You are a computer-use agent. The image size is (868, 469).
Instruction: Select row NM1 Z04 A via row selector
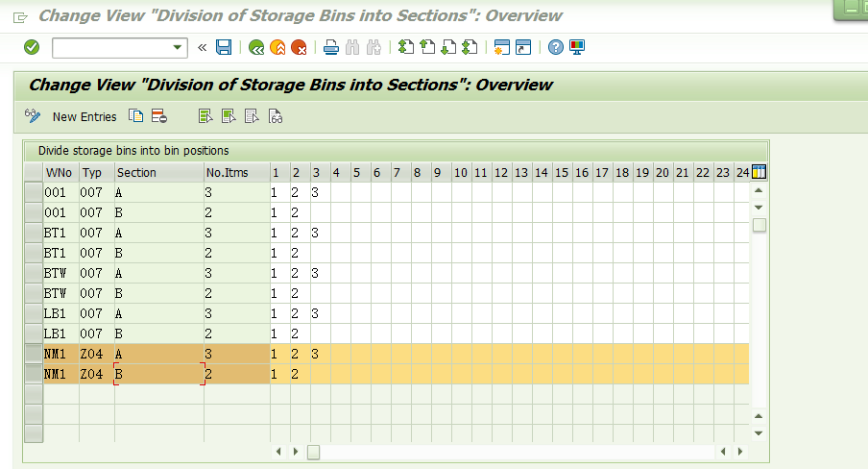(x=34, y=354)
